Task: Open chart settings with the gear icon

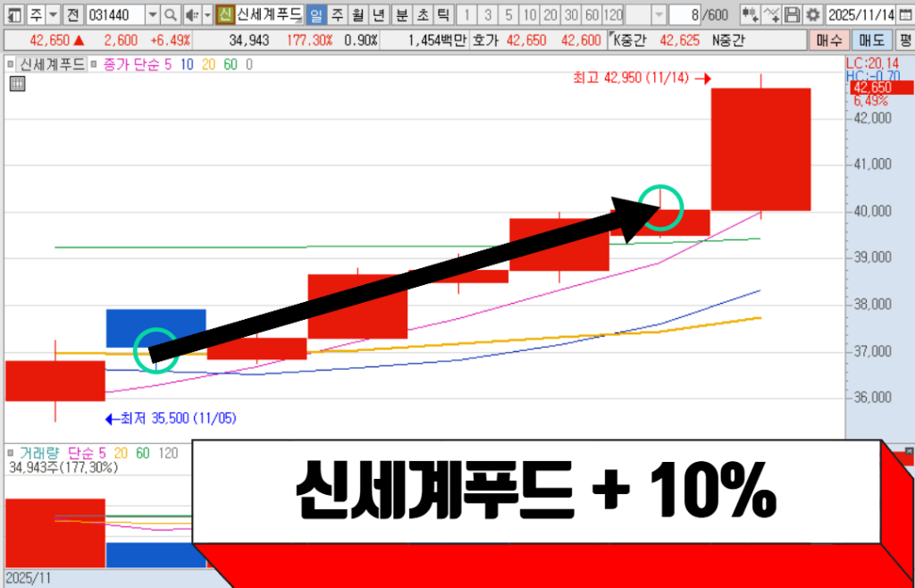Action: pos(812,15)
